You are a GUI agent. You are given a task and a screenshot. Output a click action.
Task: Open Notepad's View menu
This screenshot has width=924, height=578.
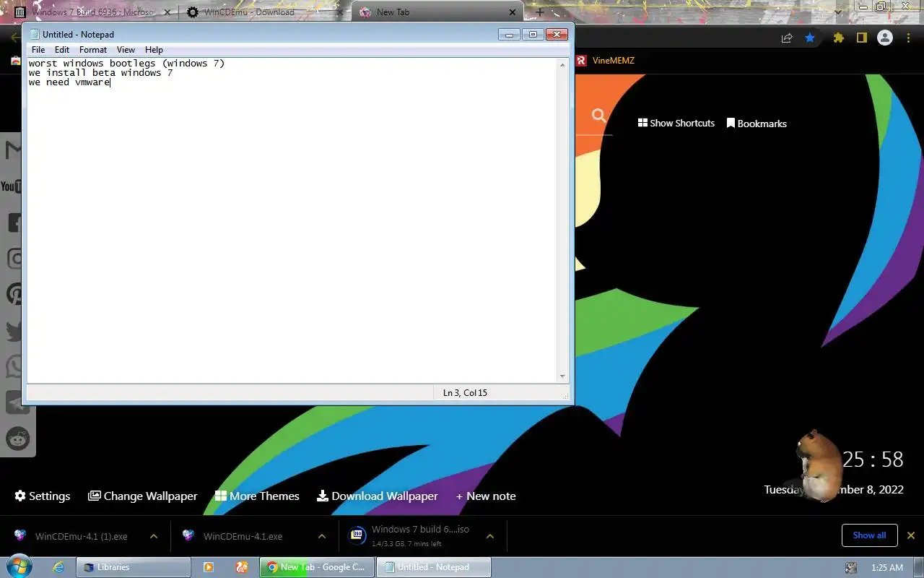click(126, 50)
